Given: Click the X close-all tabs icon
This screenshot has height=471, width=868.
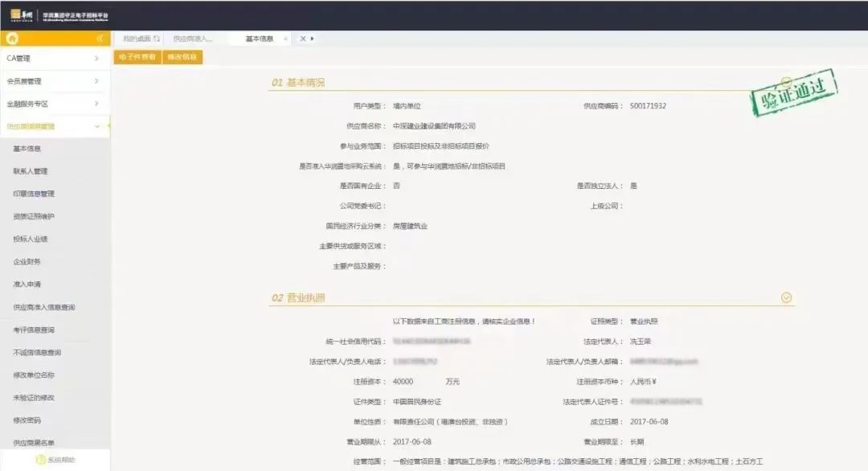Looking at the screenshot, I should coord(303,39).
